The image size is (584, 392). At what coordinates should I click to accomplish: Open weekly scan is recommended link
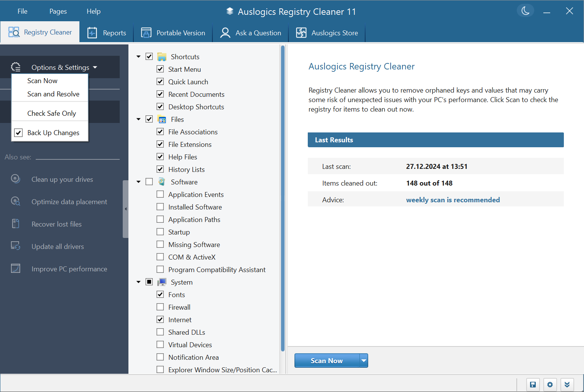[453, 200]
